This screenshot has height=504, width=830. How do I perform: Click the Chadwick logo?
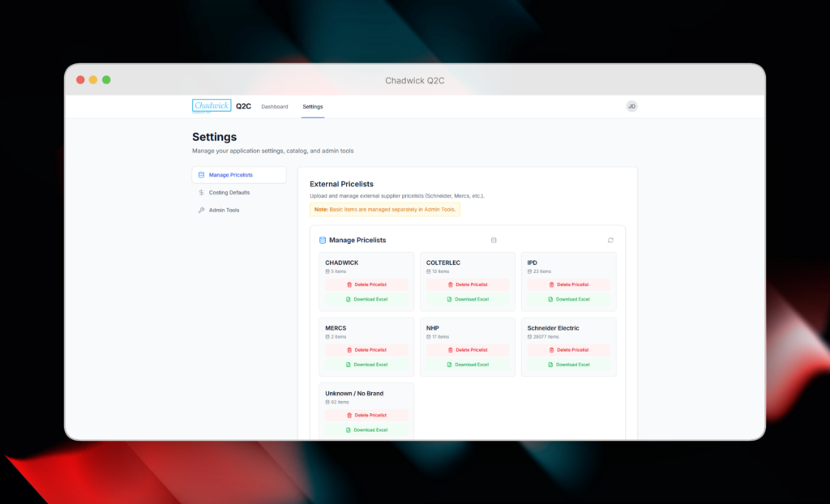212,105
